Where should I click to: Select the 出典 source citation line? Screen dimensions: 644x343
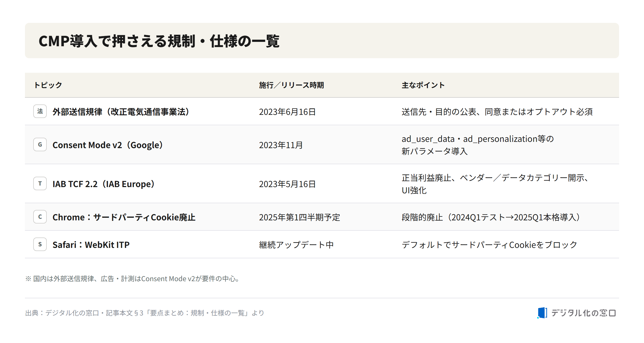coord(145,313)
